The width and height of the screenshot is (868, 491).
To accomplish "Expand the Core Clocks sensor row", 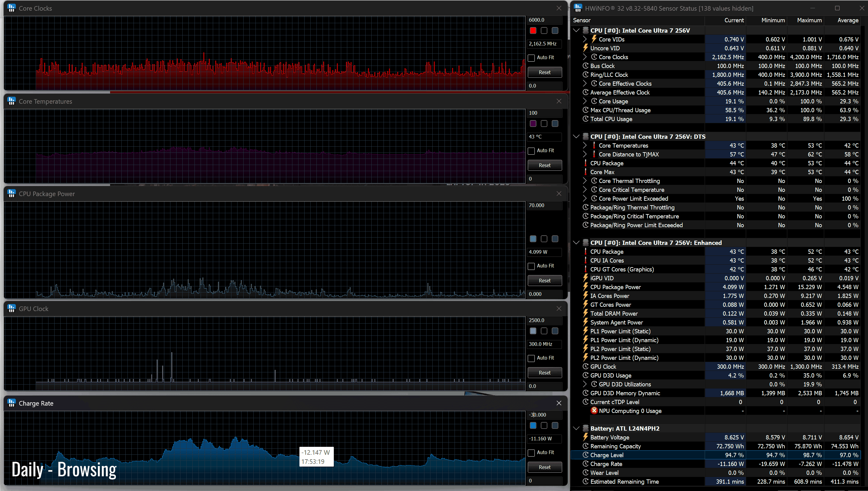I will (585, 57).
